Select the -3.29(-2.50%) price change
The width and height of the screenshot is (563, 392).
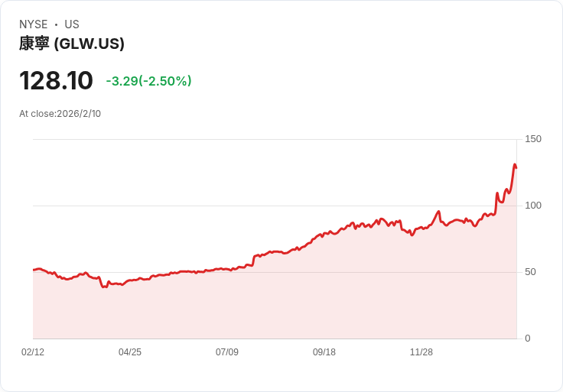pos(148,81)
